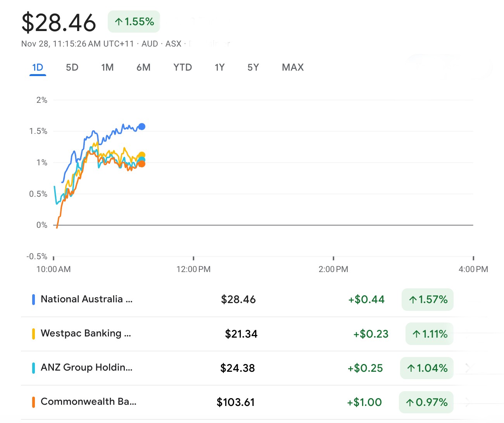Show the 6M chart range
Viewport: 504px width, 423px height.
click(x=143, y=68)
